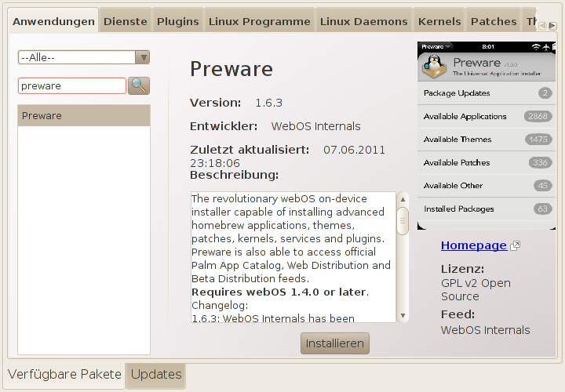The height and width of the screenshot is (392, 565).
Task: Open the Patches tab
Action: pos(494,22)
